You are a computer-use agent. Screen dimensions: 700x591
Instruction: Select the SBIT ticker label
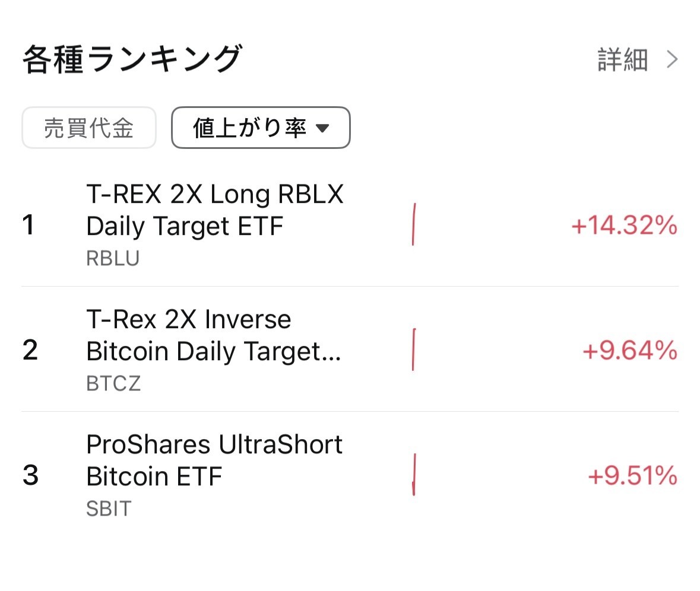(x=107, y=508)
